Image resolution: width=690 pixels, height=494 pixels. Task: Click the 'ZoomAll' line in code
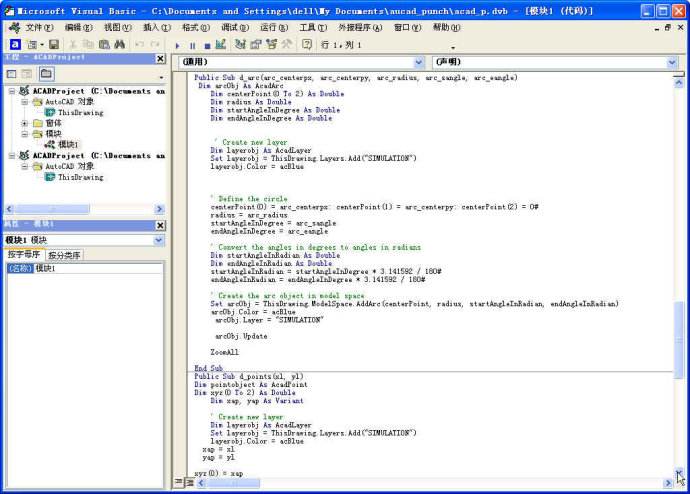point(224,352)
